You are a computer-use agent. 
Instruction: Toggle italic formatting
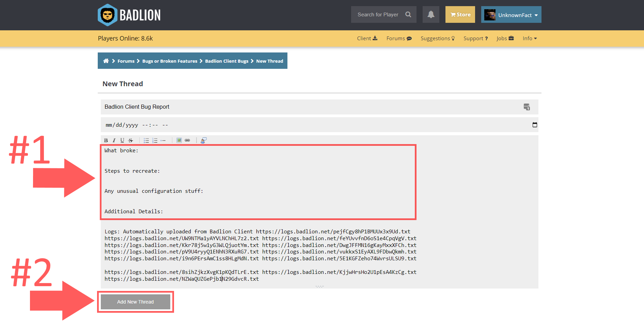[x=114, y=140]
